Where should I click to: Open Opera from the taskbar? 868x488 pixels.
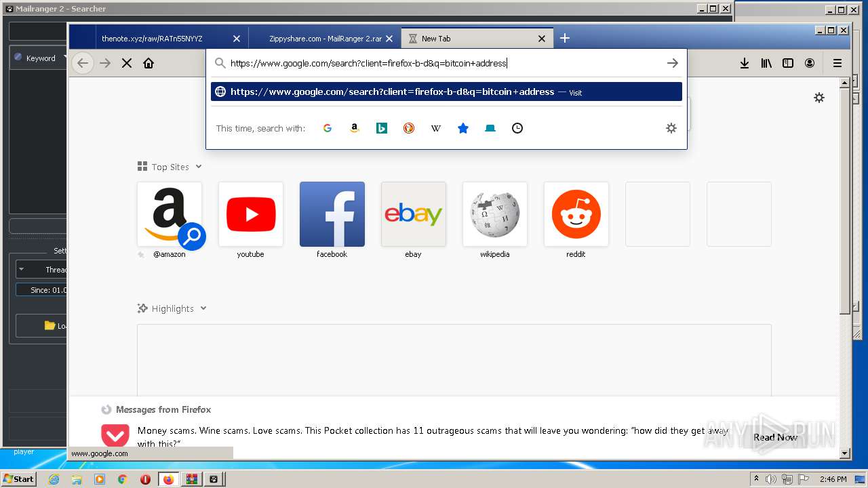tap(145, 479)
